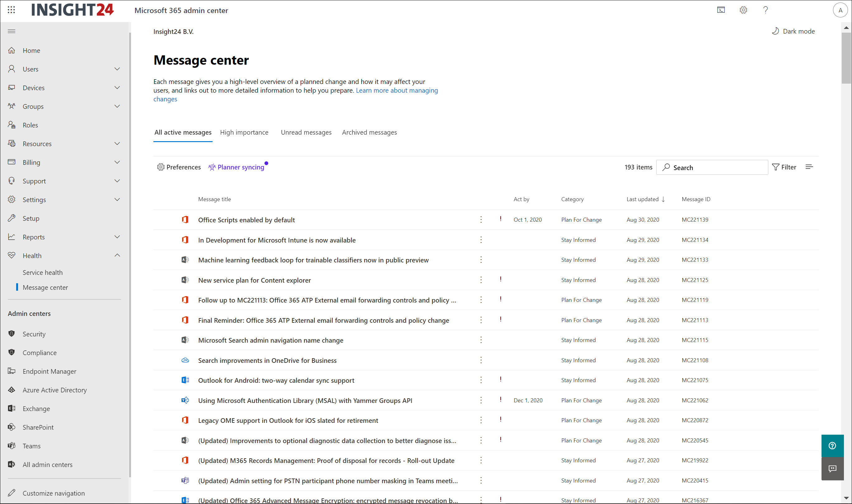Open SharePoint admin center icon

tap(12, 427)
